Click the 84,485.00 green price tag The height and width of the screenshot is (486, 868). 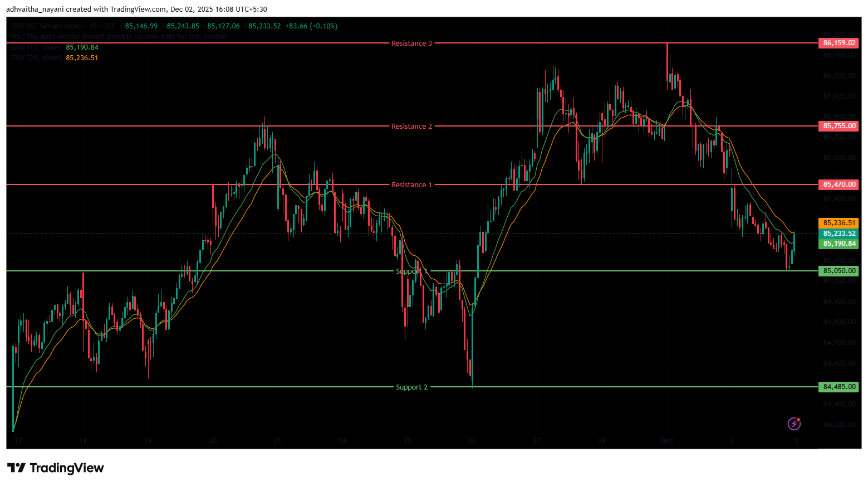(838, 387)
